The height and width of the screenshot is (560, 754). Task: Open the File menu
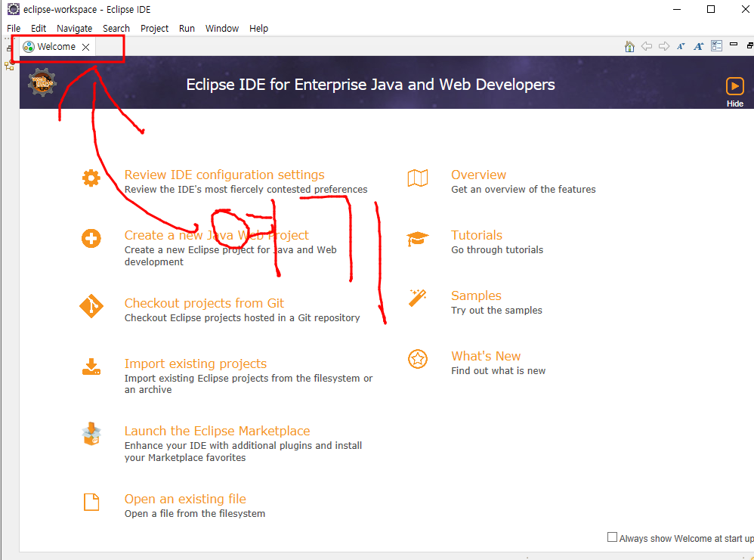[14, 29]
